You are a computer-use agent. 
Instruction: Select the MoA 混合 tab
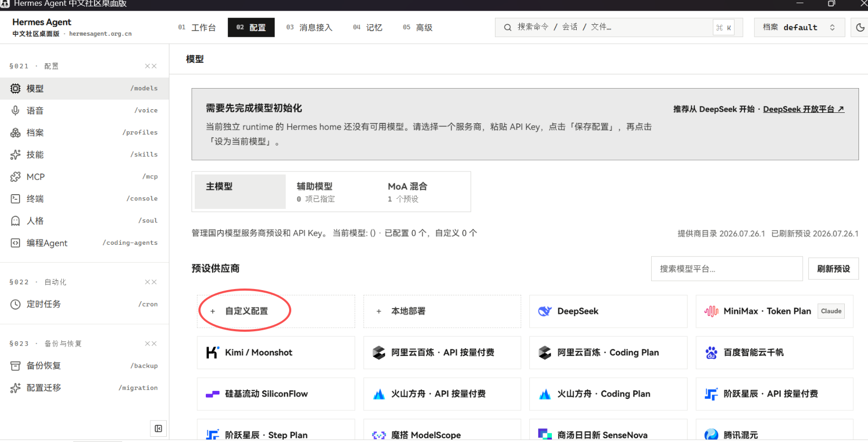(422, 191)
